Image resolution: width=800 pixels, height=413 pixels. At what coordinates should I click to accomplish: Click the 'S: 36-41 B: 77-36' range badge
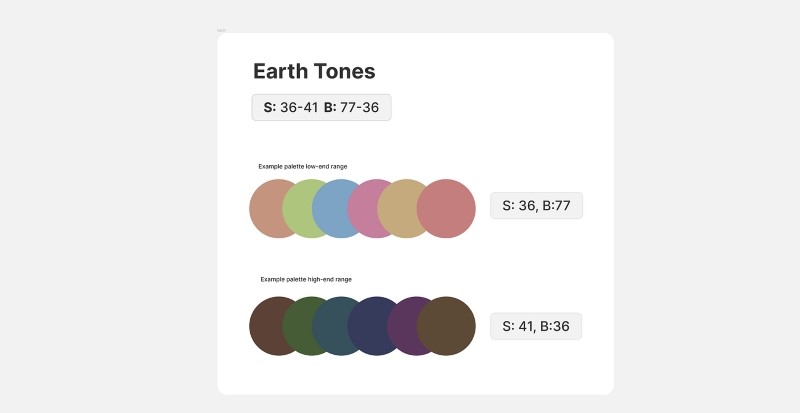click(321, 107)
